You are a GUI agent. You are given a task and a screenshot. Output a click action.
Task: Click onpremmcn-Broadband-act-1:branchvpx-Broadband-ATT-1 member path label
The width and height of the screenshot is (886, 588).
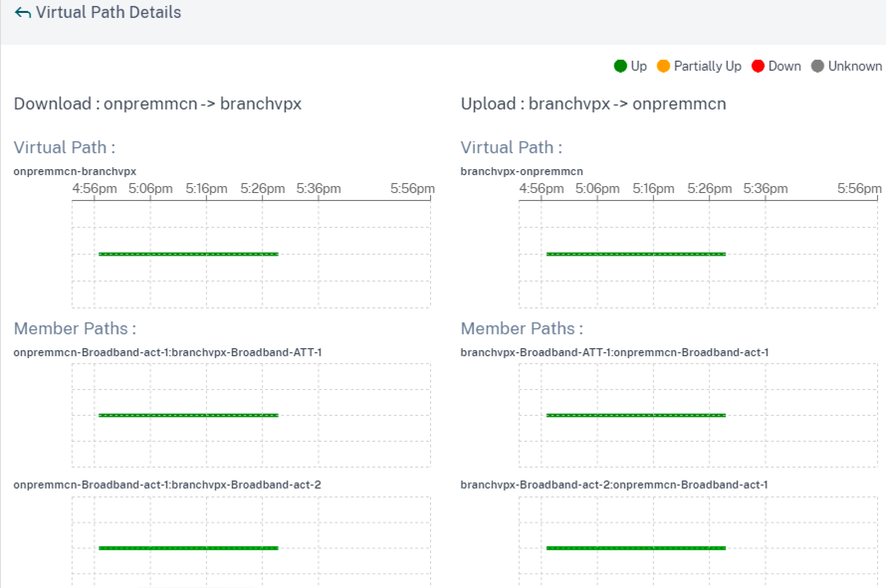coord(168,353)
